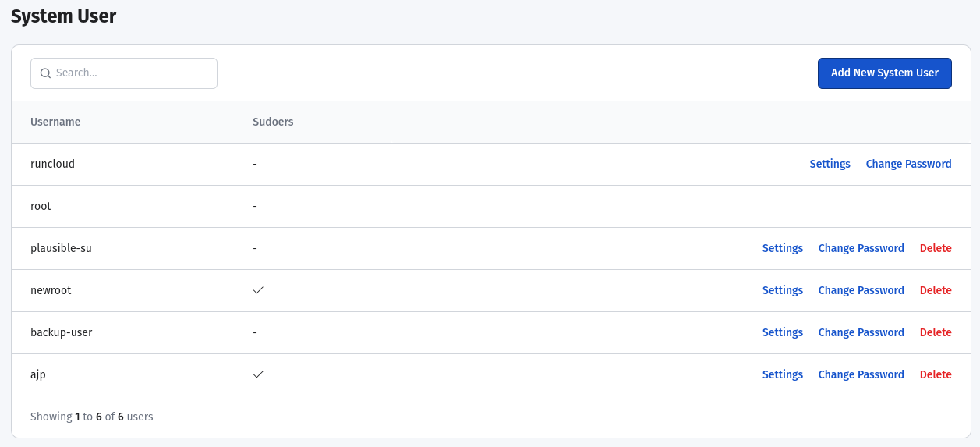Screen dimensions: 980x447
Task: Change Password for backup-user
Action: pos(861,332)
